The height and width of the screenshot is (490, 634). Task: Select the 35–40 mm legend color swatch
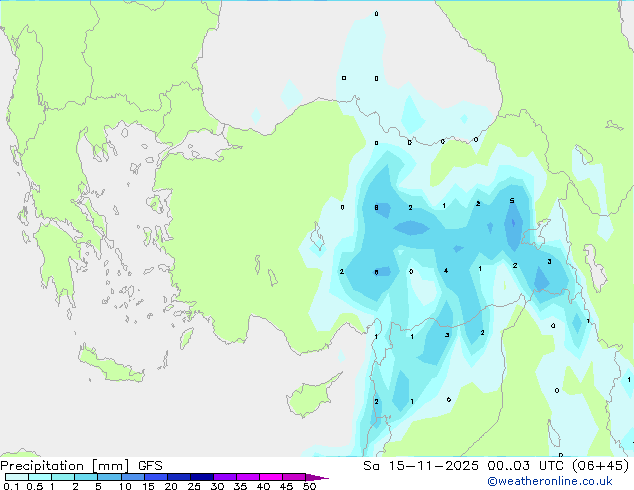pos(247,477)
